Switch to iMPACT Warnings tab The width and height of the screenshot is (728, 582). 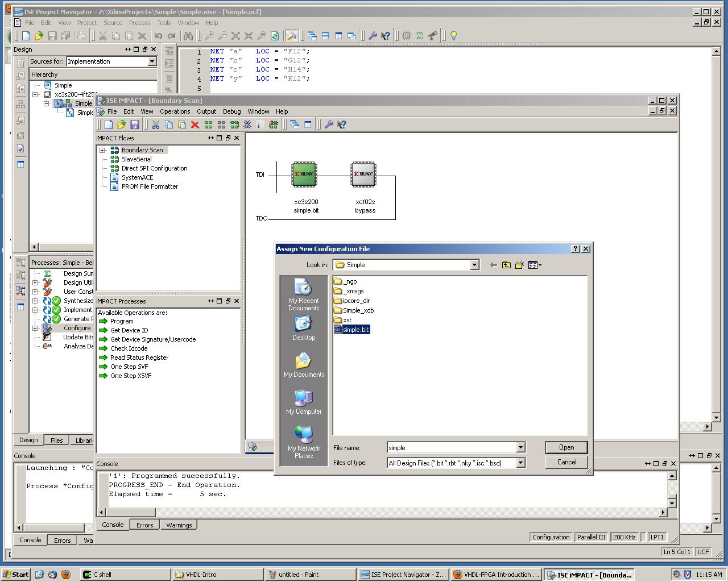179,525
